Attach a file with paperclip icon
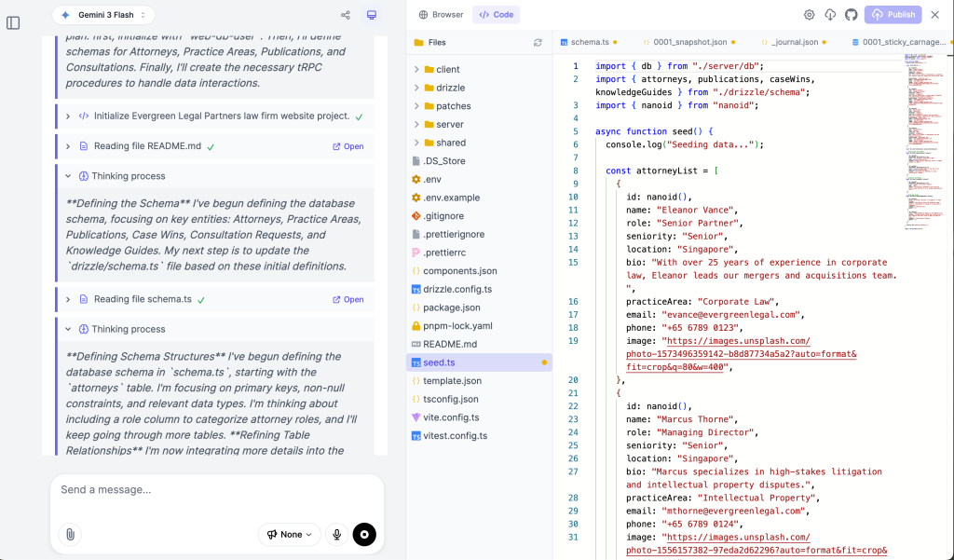Screen dimensions: 954x560 [x=69, y=534]
